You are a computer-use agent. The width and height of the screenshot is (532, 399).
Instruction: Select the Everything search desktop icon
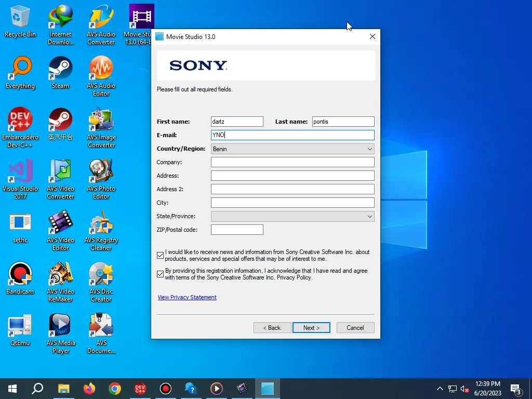[x=20, y=73]
